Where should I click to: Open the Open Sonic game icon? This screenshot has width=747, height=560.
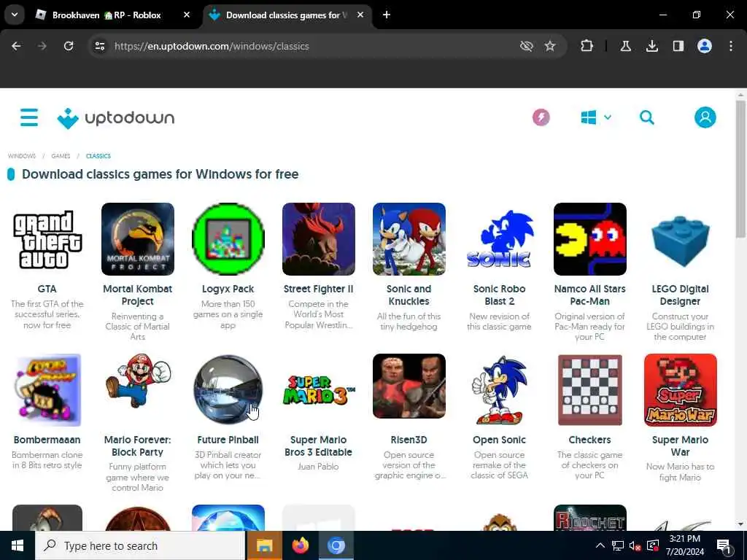[x=499, y=390]
